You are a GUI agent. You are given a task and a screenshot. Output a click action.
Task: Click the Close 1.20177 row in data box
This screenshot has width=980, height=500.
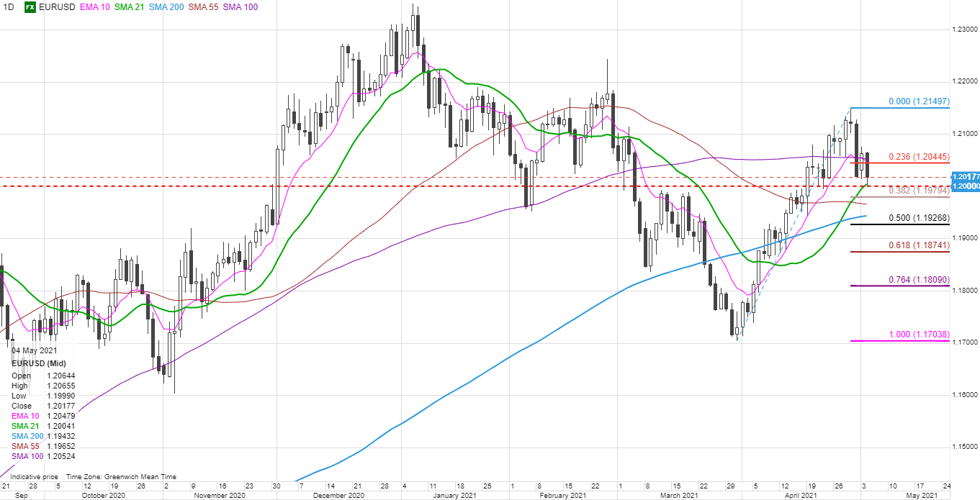click(x=43, y=406)
